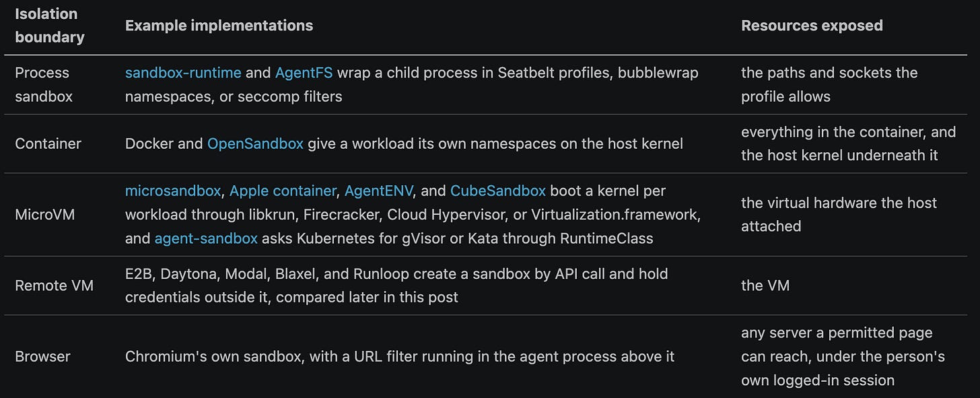Click the Isolation boundary column header
Image resolution: width=980 pixels, height=398 pixels.
pyautogui.click(x=50, y=26)
